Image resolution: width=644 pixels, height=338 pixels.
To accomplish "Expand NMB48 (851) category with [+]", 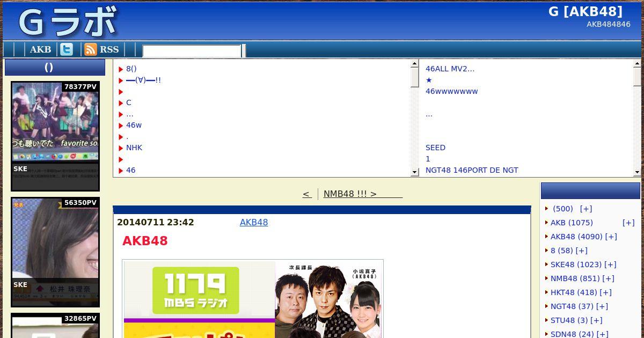I will pos(608,278).
